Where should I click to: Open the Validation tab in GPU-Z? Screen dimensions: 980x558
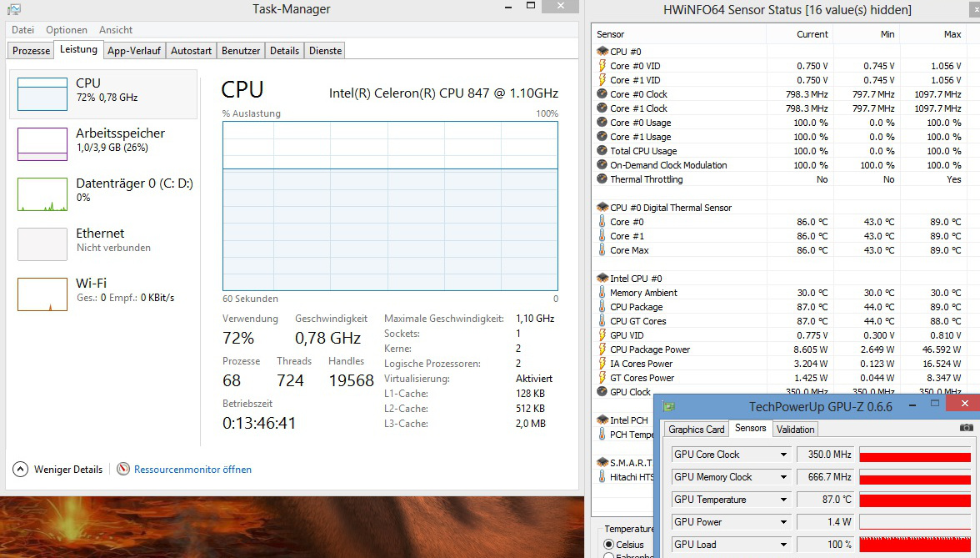[795, 429]
